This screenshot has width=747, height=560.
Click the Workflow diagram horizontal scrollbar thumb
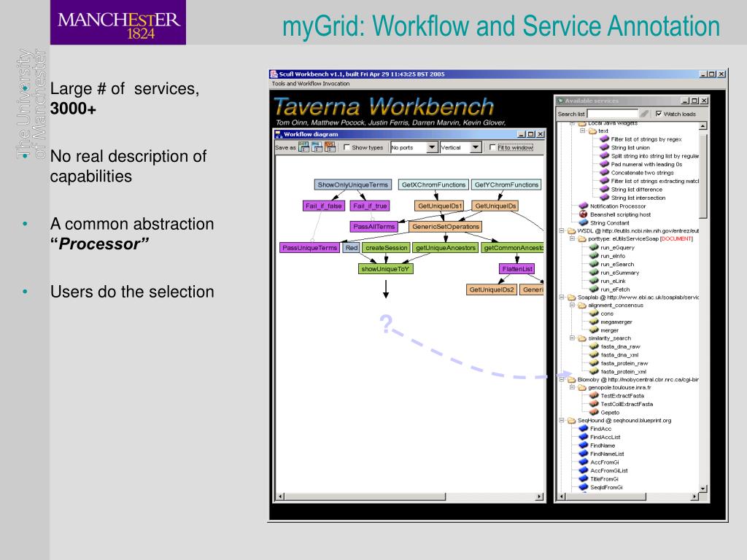tap(365, 497)
